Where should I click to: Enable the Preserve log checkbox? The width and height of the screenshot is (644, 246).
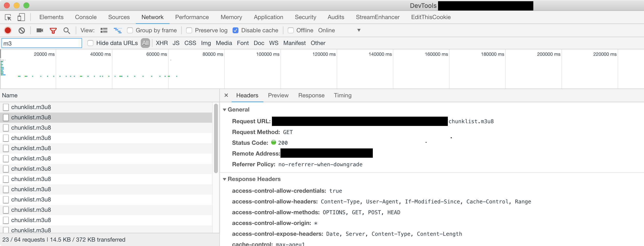click(x=189, y=30)
